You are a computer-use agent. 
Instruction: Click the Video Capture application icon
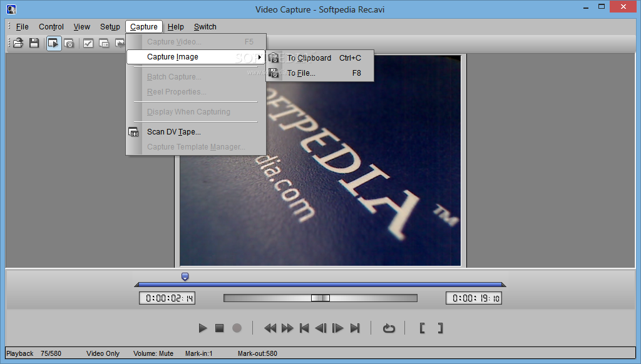click(11, 9)
